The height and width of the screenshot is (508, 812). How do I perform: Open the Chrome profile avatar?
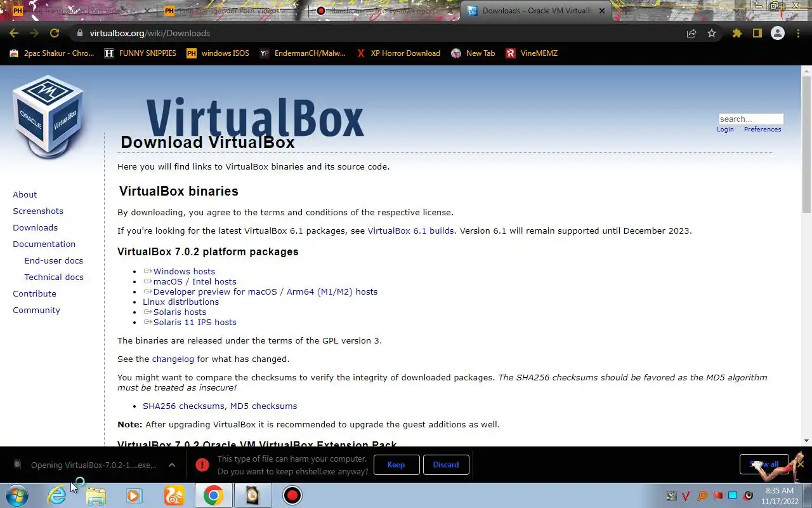pos(778,33)
